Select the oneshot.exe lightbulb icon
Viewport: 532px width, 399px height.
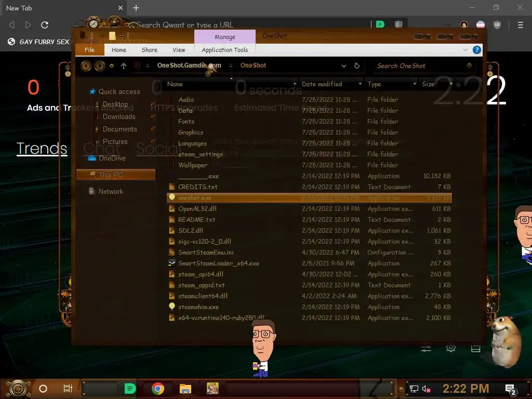[x=172, y=197]
